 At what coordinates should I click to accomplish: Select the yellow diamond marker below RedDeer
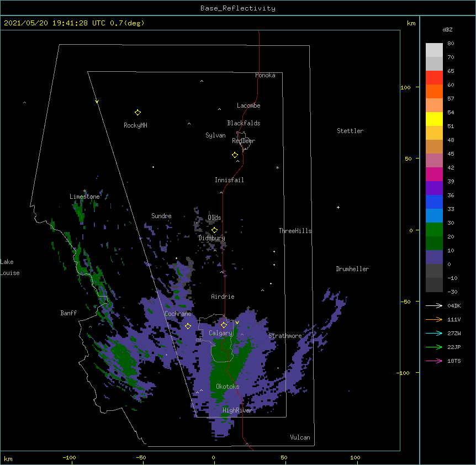tap(235, 155)
